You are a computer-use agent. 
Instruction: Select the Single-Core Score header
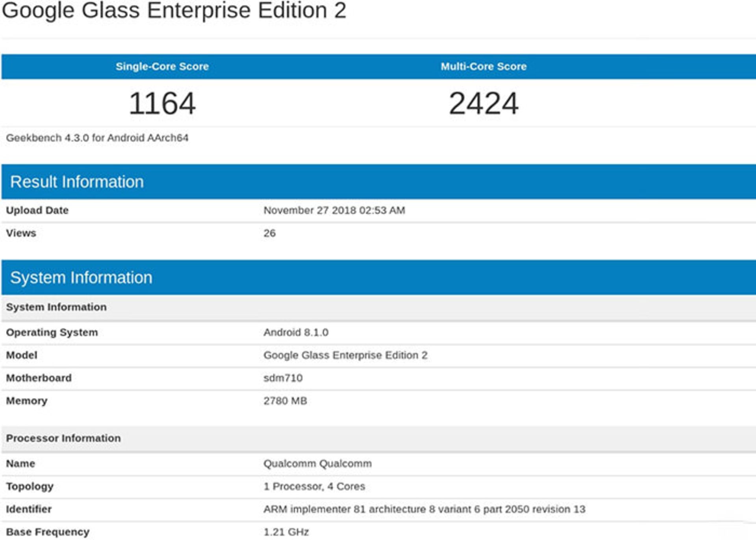pos(162,66)
